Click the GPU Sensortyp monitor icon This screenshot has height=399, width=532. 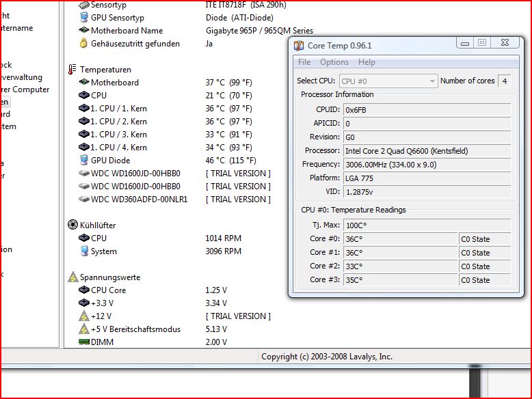click(84, 17)
